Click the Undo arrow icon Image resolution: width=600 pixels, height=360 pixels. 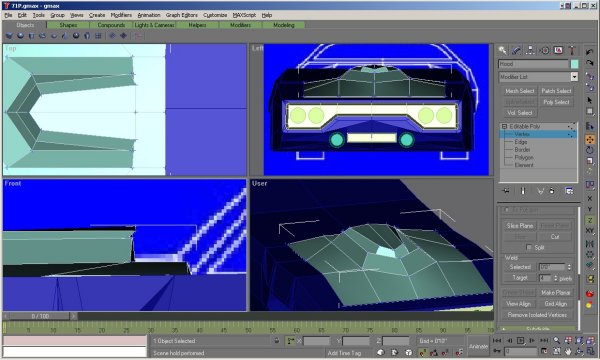[x=589, y=52]
